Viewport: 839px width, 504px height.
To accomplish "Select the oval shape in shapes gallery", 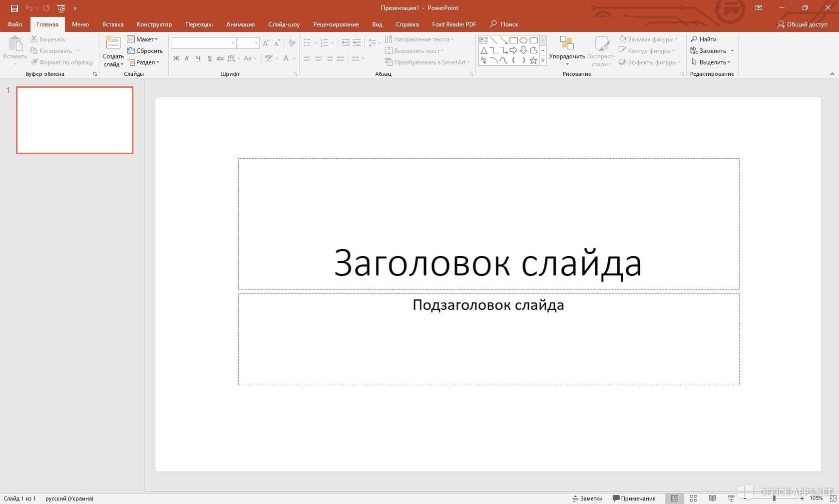I will point(523,40).
